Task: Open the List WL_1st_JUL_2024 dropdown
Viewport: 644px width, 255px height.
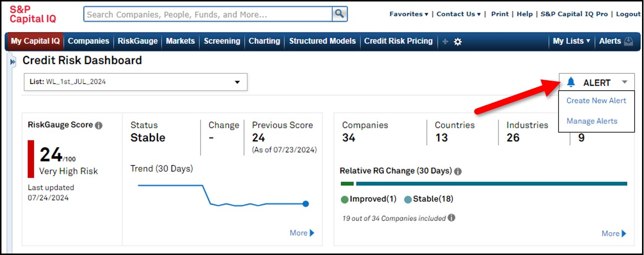Action: [136, 82]
